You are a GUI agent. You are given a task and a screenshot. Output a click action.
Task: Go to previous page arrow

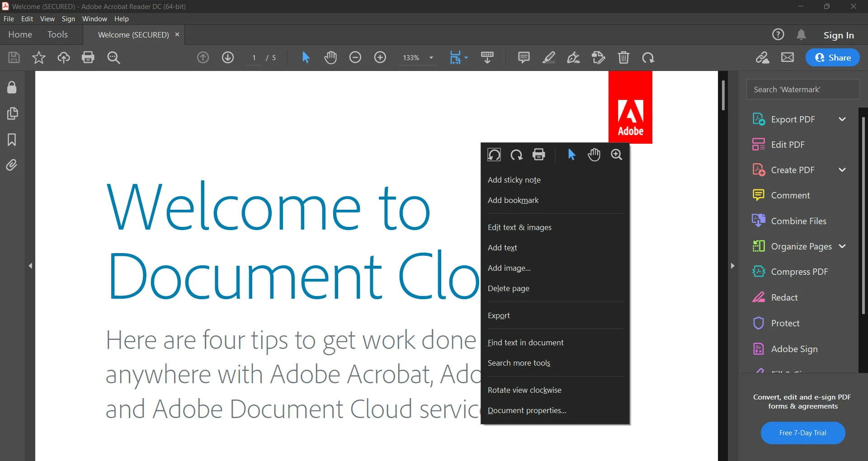point(203,57)
